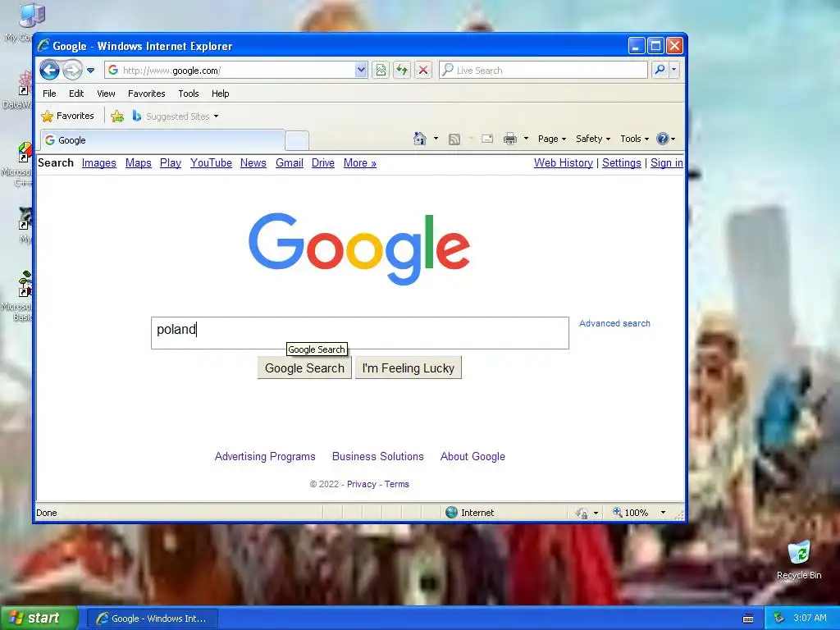
Task: Refresh the page with the green arrows icon
Action: (402, 71)
